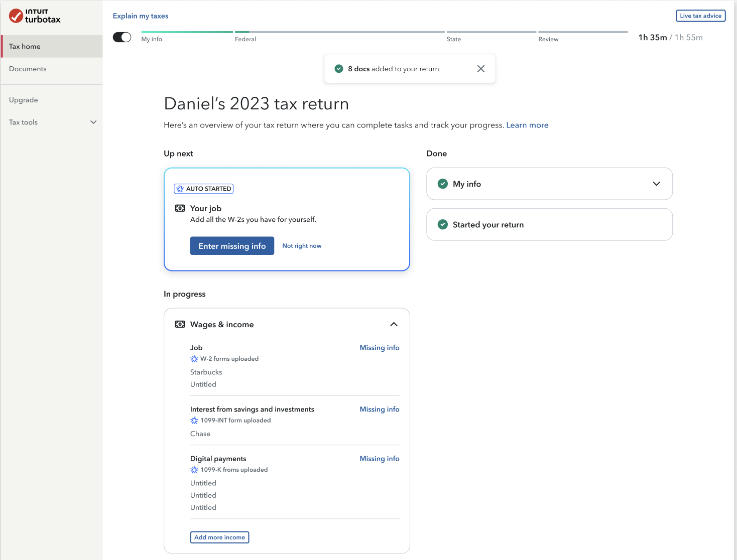Click sparkle icon by 1099-INT form uploaded
Image resolution: width=737 pixels, height=560 pixels.
194,421
